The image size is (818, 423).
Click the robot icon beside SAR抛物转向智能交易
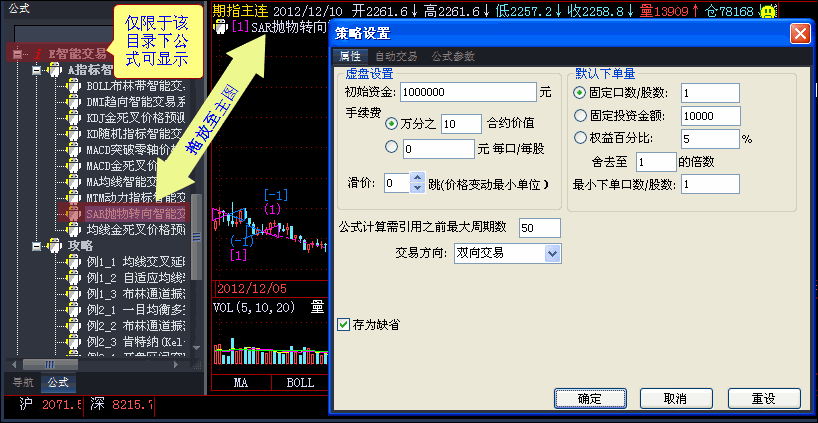point(73,213)
